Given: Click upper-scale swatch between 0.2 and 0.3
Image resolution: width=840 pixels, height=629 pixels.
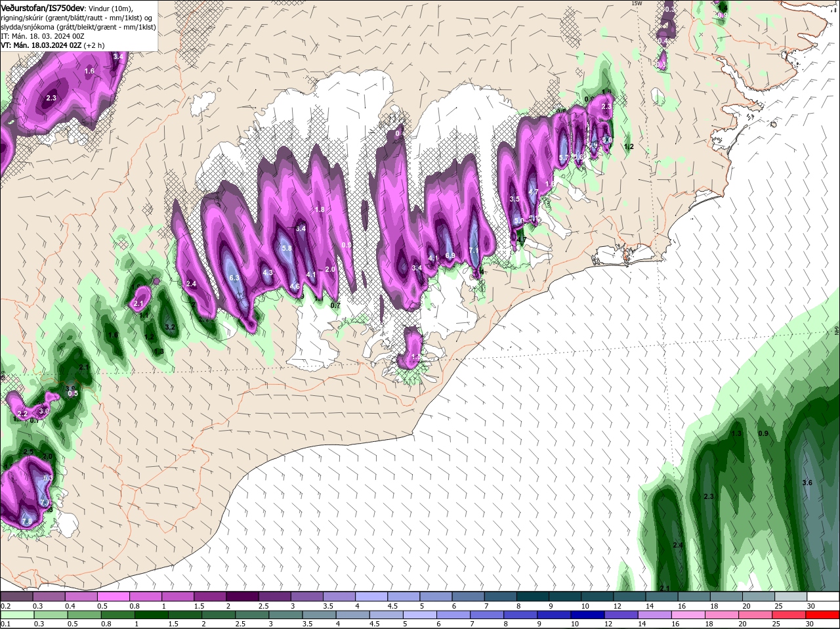Looking at the screenshot, I should click(x=16, y=596).
